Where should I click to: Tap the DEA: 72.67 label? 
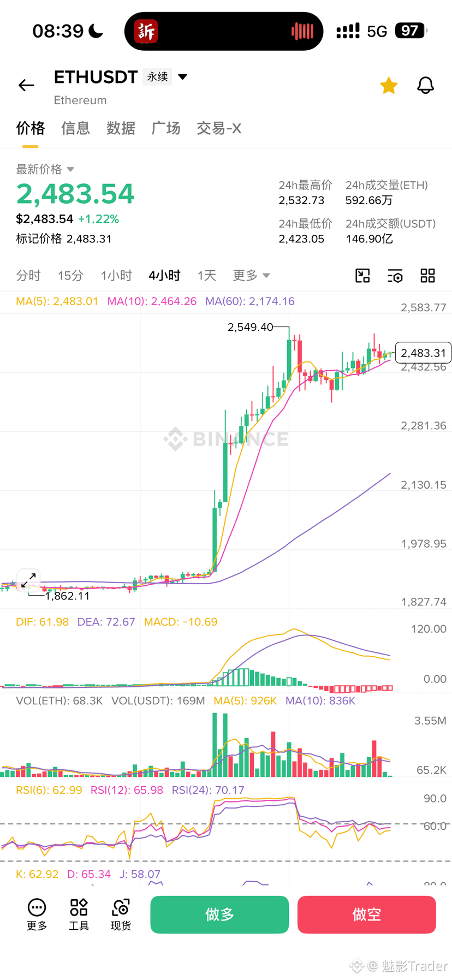coord(106,622)
